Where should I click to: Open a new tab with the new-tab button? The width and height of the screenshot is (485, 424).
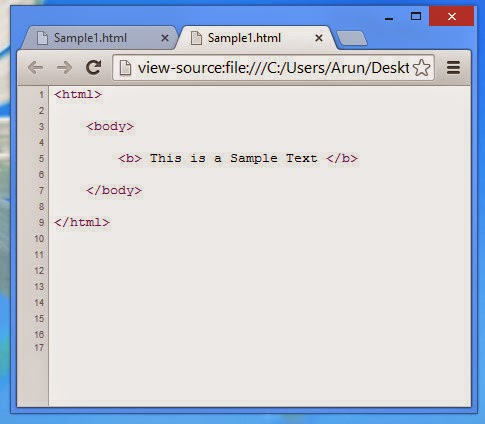tap(352, 38)
